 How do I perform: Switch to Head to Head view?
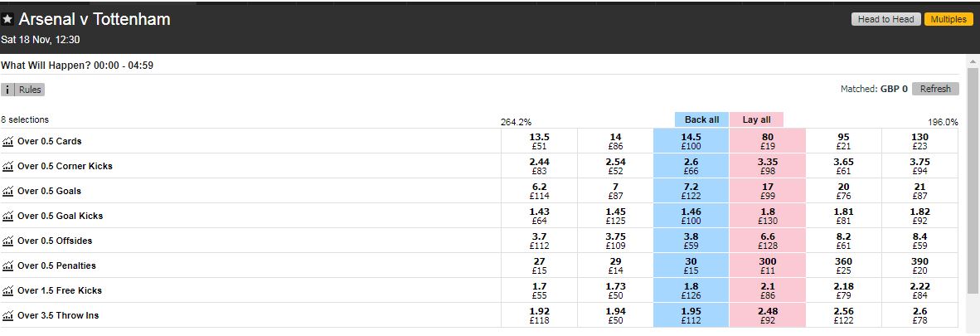(885, 19)
